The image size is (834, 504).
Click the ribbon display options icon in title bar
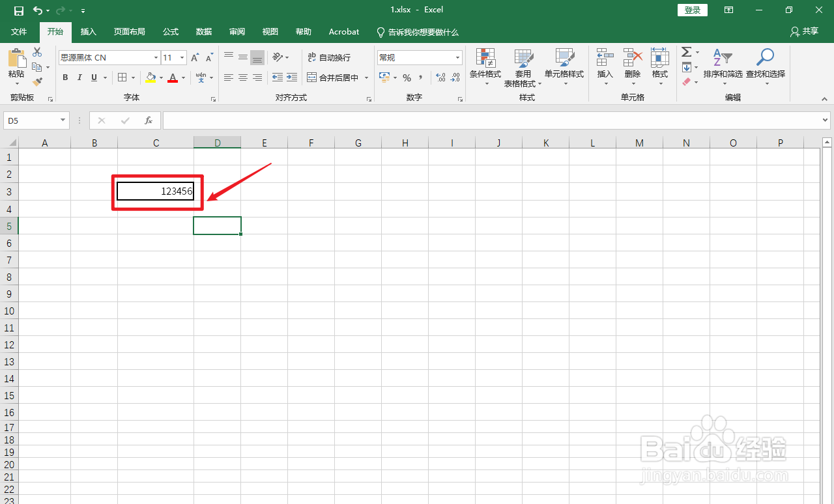[x=729, y=10]
